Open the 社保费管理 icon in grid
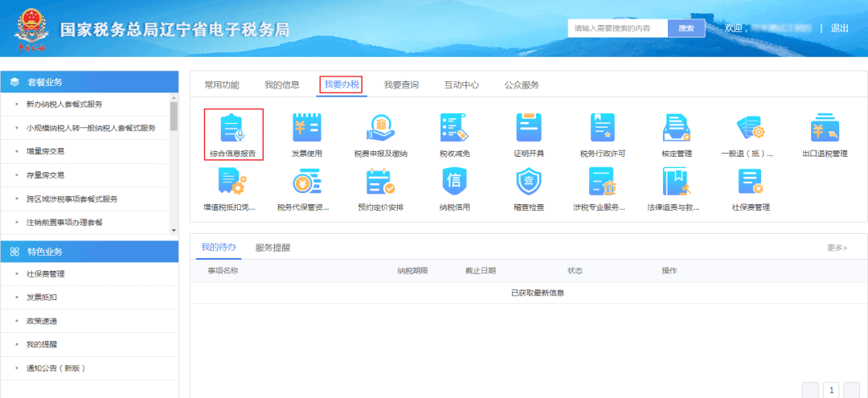 [751, 189]
